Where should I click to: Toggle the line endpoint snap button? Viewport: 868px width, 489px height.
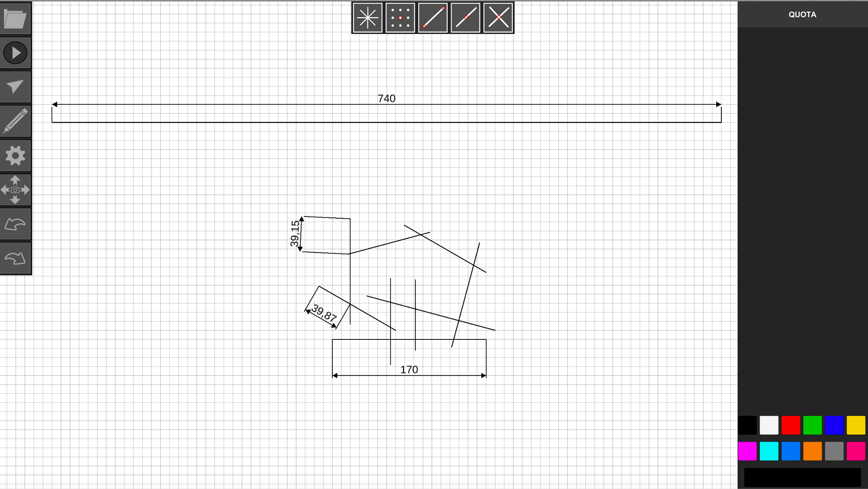pyautogui.click(x=433, y=18)
